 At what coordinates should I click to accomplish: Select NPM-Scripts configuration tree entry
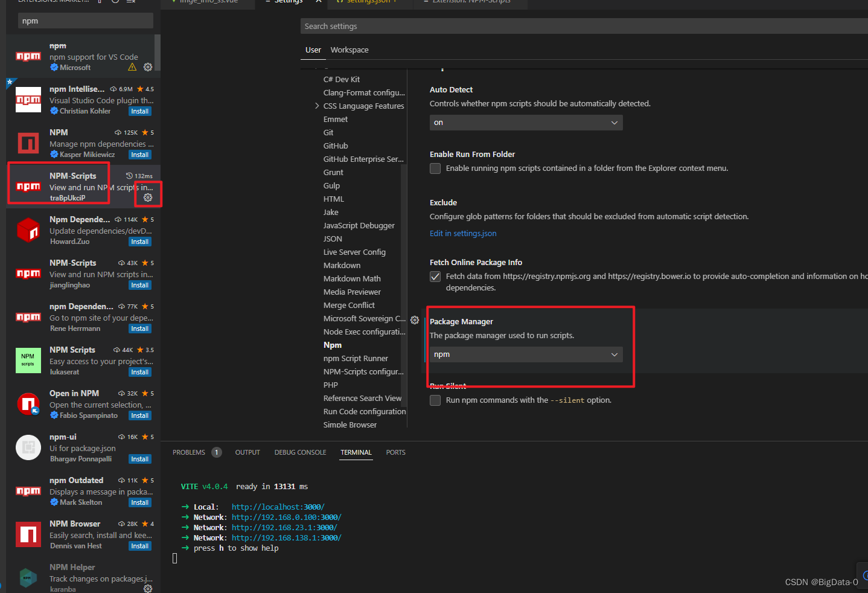coord(363,372)
